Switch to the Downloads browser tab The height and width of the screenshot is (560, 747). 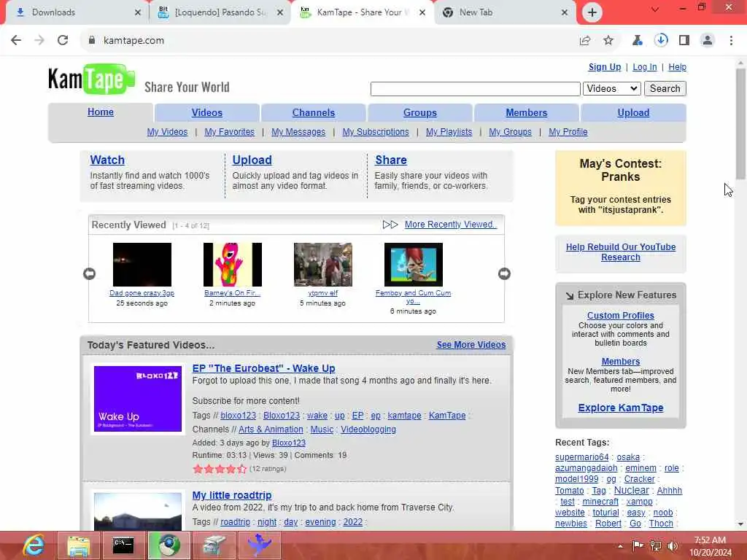[76, 12]
